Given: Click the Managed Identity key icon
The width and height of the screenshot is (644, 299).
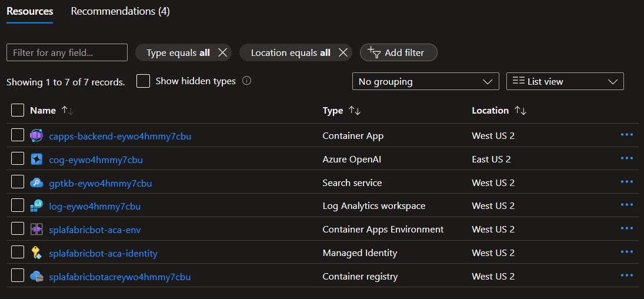Looking at the screenshot, I should 36,253.
